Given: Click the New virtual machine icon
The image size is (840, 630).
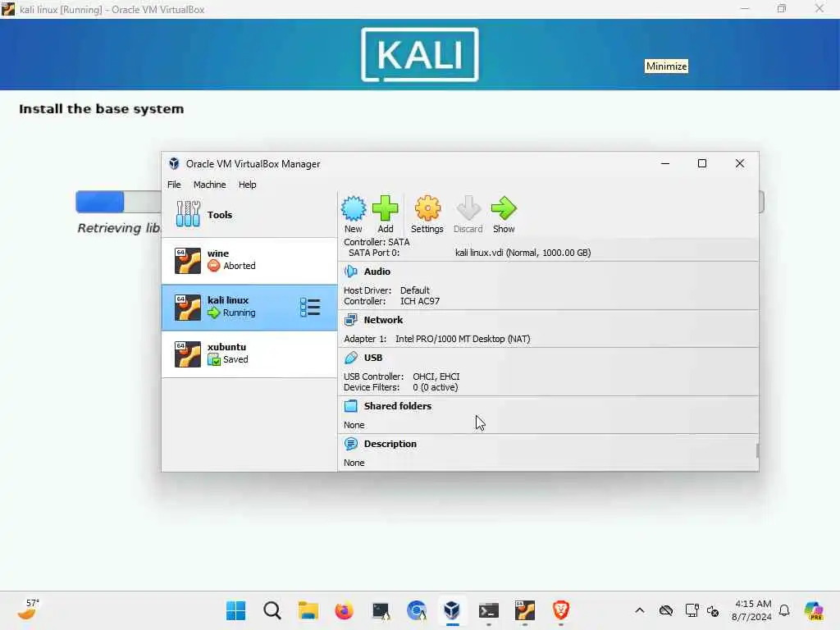Looking at the screenshot, I should (x=354, y=209).
